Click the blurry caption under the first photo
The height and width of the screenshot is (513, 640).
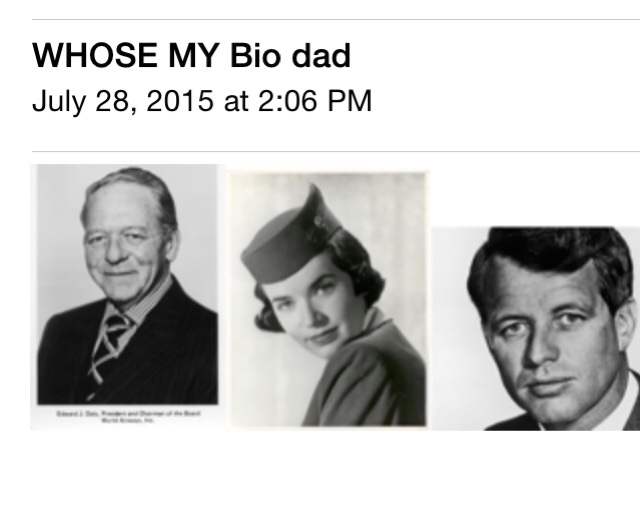point(128,417)
